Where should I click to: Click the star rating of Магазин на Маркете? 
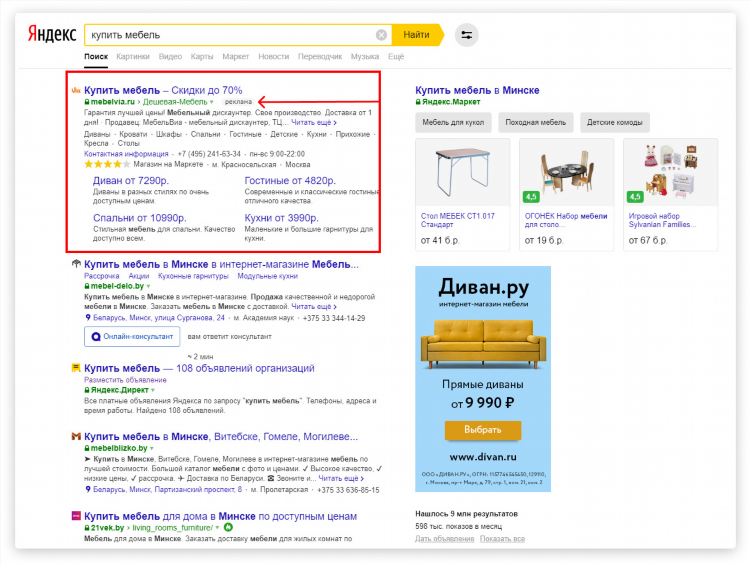pyautogui.click(x=107, y=164)
